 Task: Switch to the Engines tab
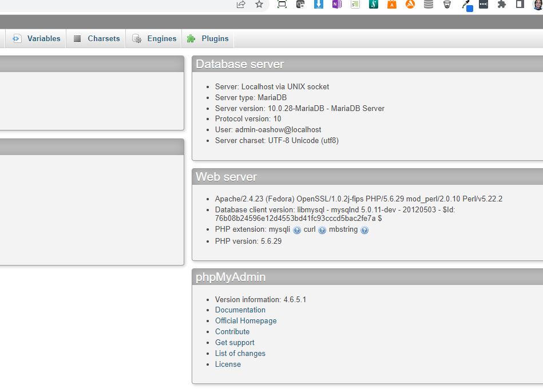point(154,38)
